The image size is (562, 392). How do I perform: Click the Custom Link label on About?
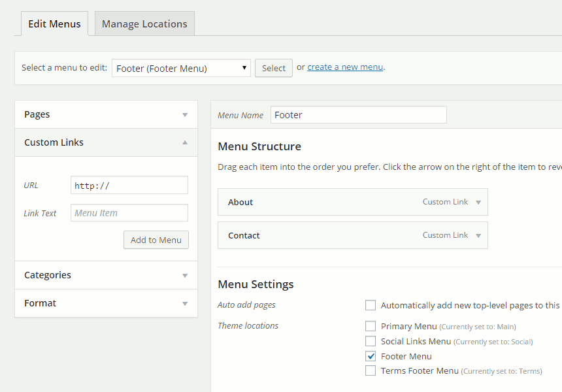click(445, 202)
